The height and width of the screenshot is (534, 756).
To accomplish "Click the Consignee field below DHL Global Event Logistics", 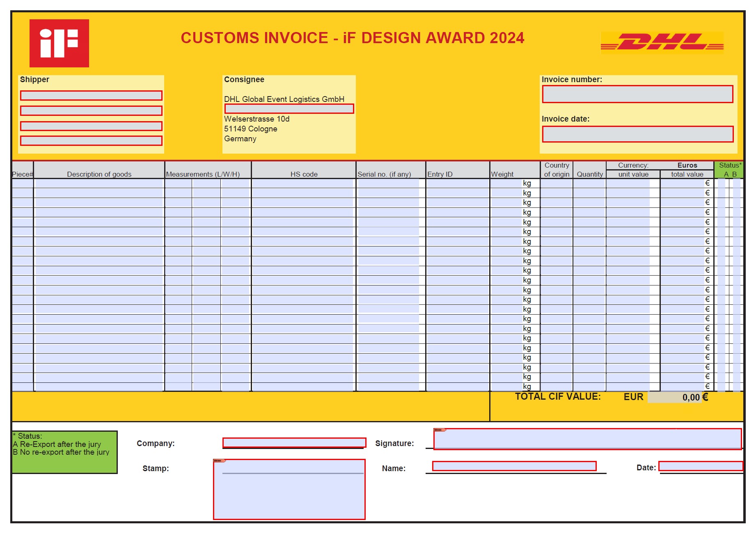I will pyautogui.click(x=289, y=109).
